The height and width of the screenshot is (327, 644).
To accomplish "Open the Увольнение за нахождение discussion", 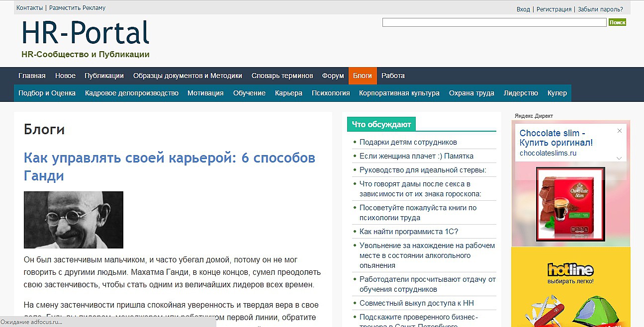I will point(427,255).
